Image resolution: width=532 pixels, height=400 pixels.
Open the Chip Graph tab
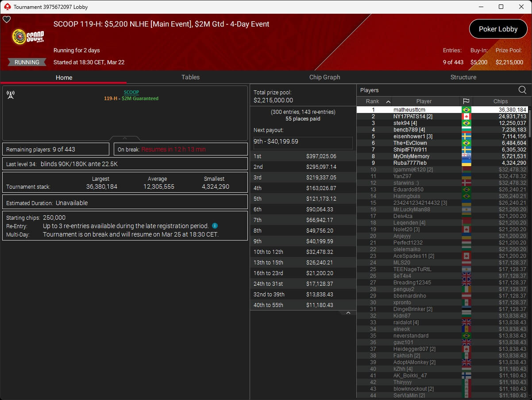click(324, 77)
